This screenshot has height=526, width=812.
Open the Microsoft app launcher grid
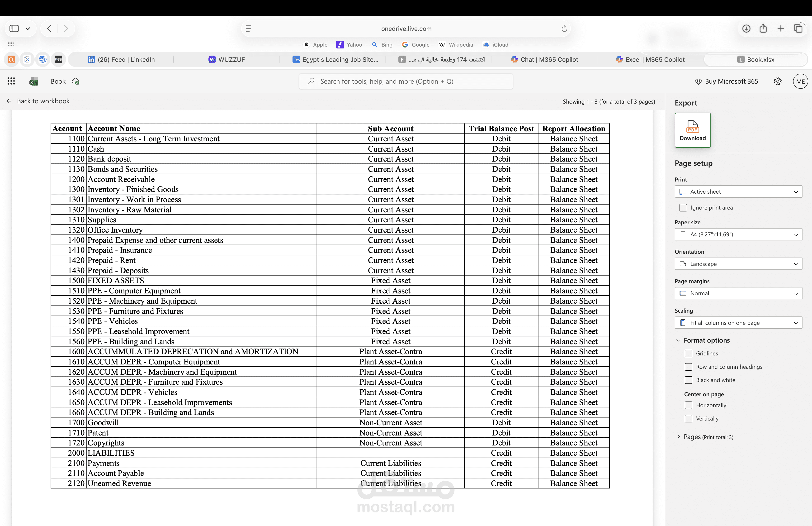(11, 81)
